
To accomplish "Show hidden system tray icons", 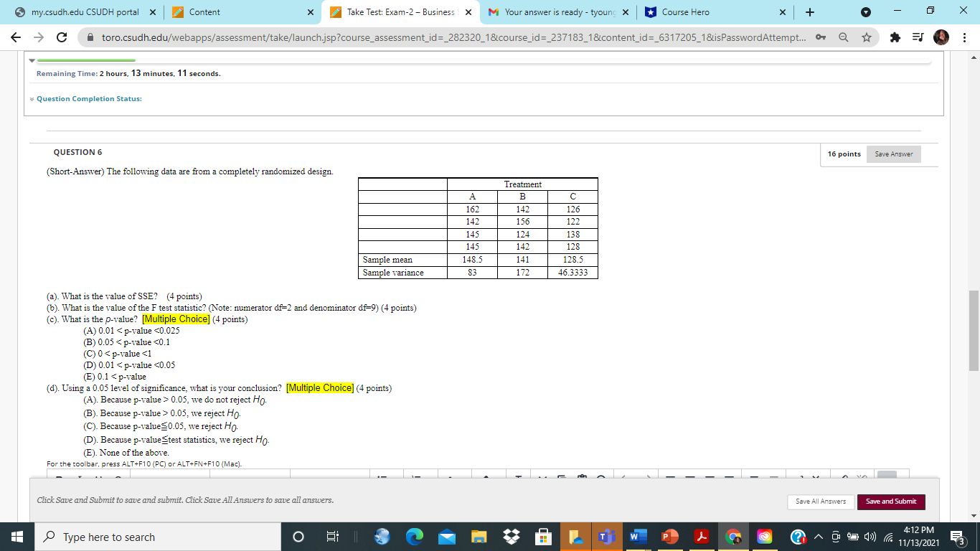I will (x=817, y=537).
